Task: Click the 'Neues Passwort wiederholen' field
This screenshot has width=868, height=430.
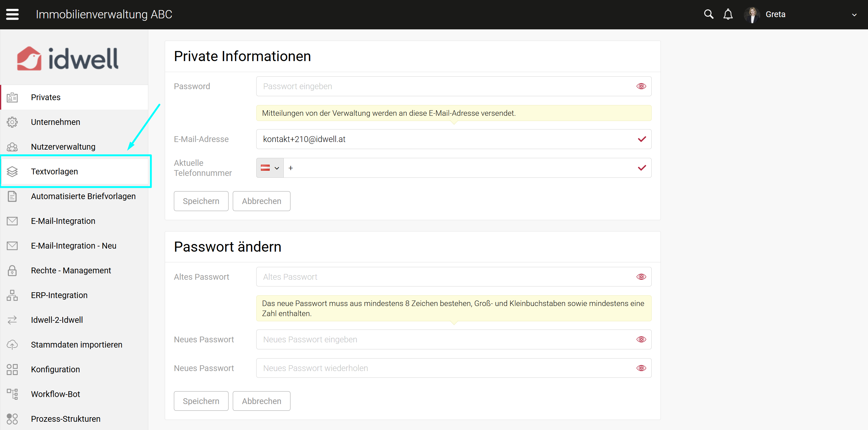Action: click(454, 368)
